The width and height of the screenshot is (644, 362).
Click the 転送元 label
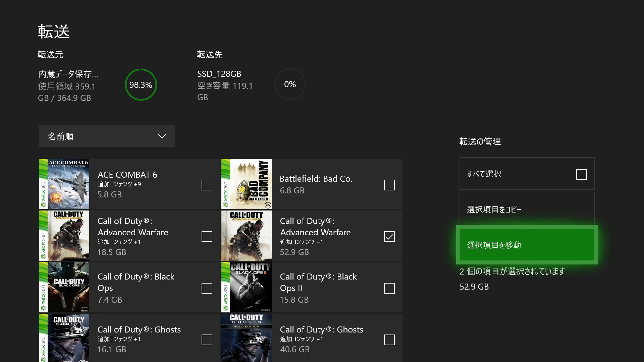51,55
